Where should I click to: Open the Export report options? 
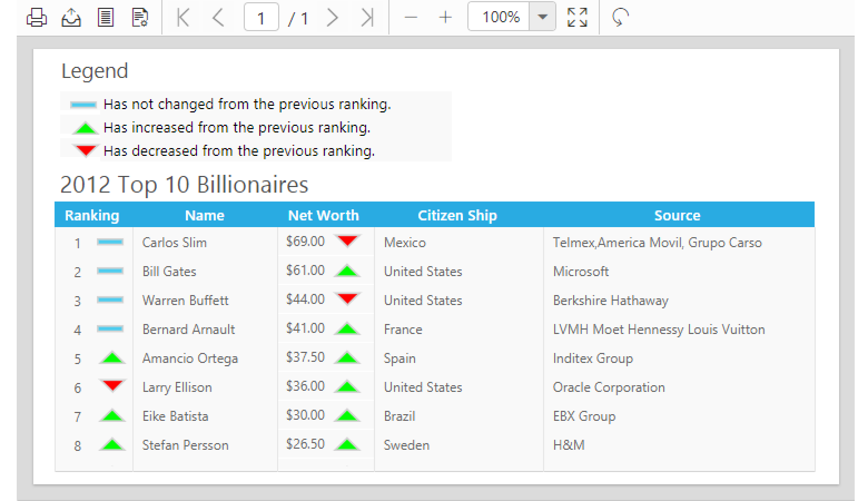[71, 18]
